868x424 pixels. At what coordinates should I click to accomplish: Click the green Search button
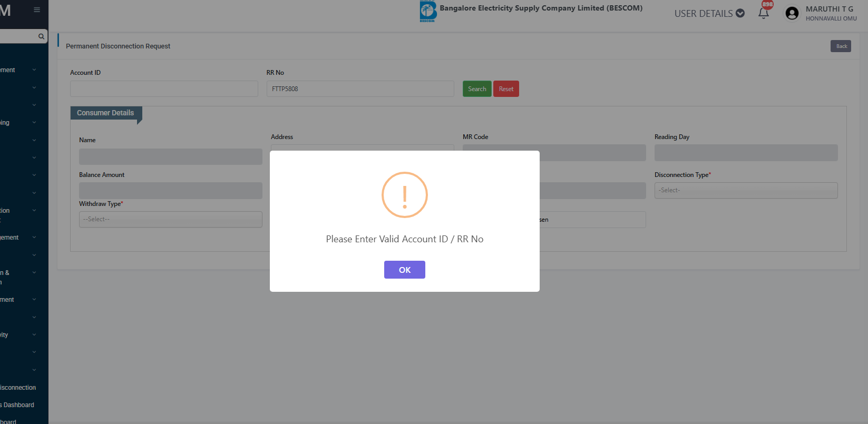(477, 89)
